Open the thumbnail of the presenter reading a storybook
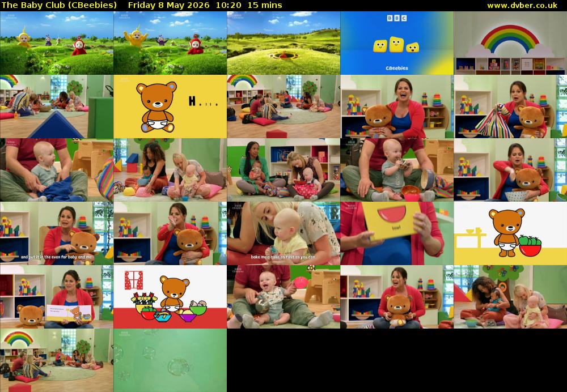 pos(57,297)
